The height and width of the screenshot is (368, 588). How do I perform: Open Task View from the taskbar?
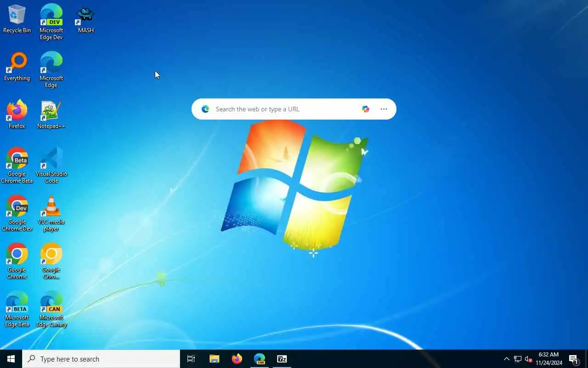coord(191,359)
